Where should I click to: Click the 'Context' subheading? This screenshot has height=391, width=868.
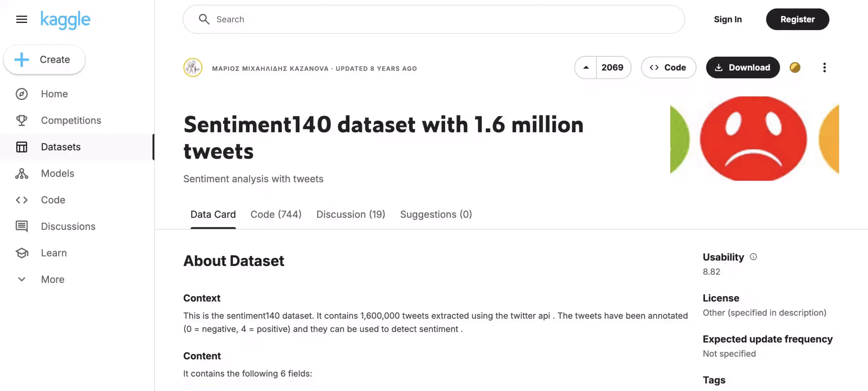tap(202, 298)
